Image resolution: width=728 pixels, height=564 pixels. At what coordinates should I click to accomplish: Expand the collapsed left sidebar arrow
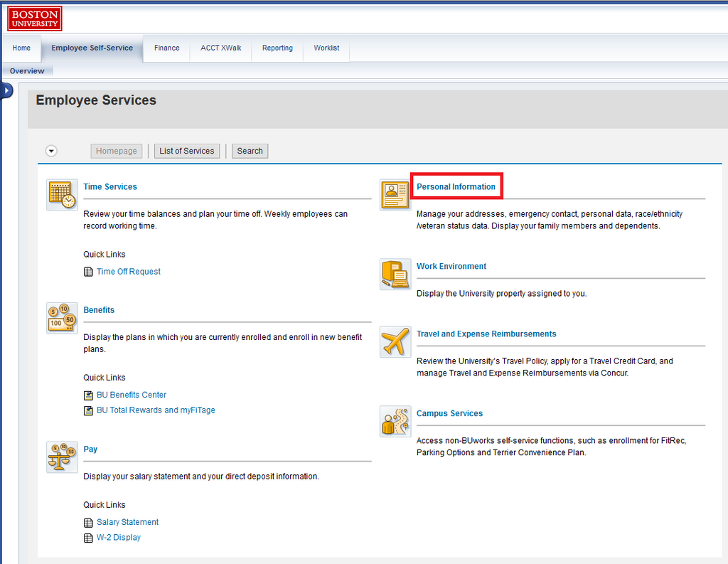coord(6,90)
